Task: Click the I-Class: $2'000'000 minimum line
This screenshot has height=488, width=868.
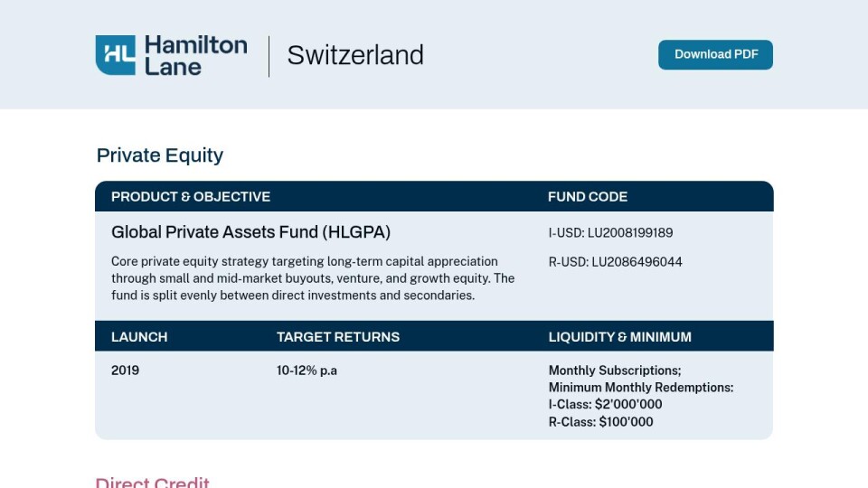Action: (x=605, y=404)
